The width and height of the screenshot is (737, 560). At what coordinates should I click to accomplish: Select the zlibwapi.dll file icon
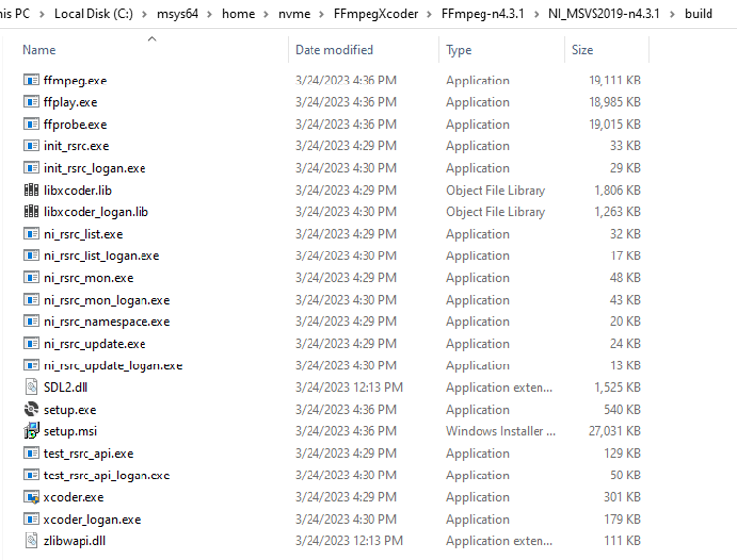click(31, 540)
